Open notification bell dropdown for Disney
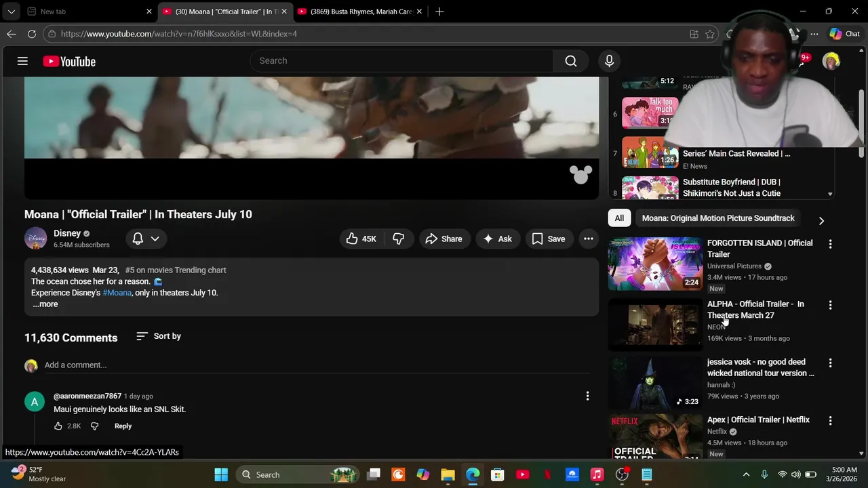868x488 pixels. point(146,239)
